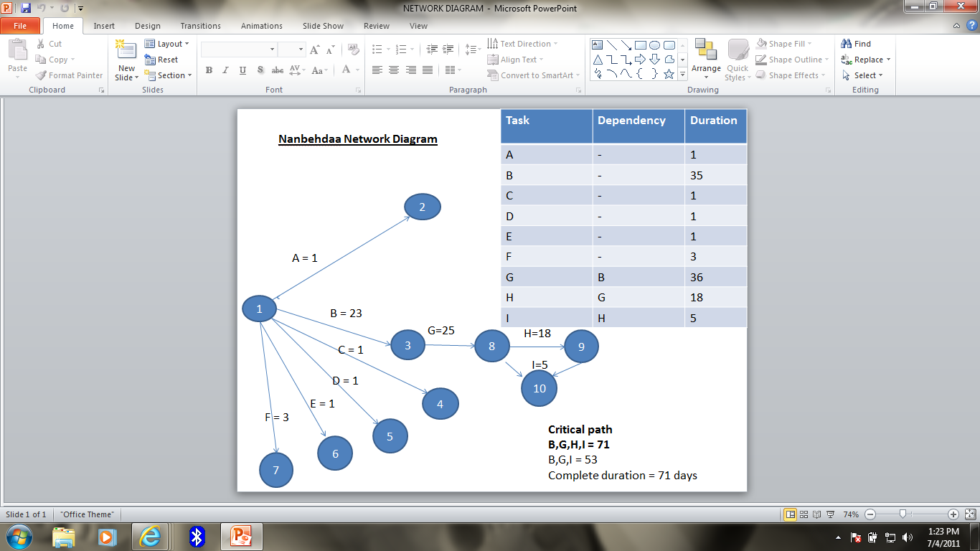
Task: Adjust the zoom slider handle
Action: [903, 514]
